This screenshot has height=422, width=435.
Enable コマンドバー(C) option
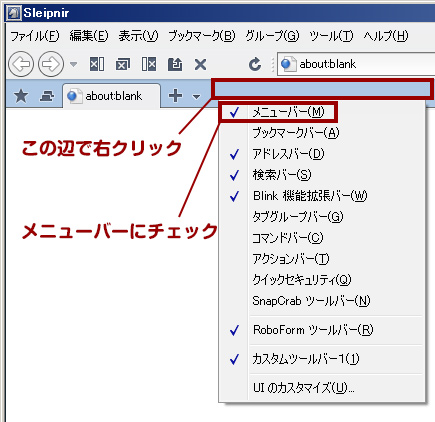[x=322, y=238]
